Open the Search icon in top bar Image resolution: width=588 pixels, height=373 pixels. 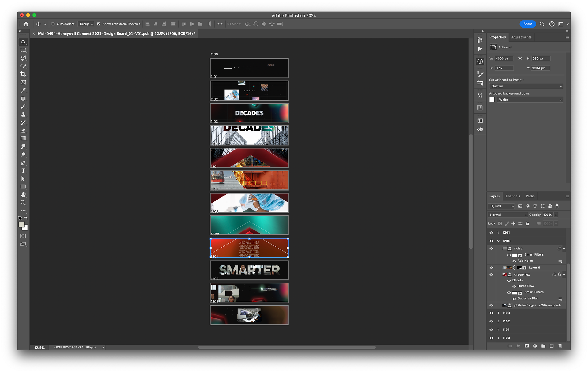542,24
